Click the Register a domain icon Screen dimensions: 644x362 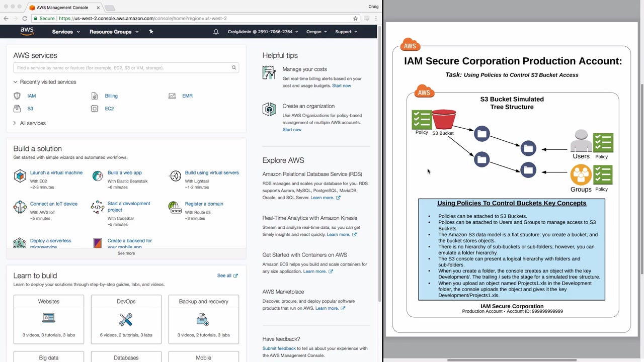click(174, 207)
